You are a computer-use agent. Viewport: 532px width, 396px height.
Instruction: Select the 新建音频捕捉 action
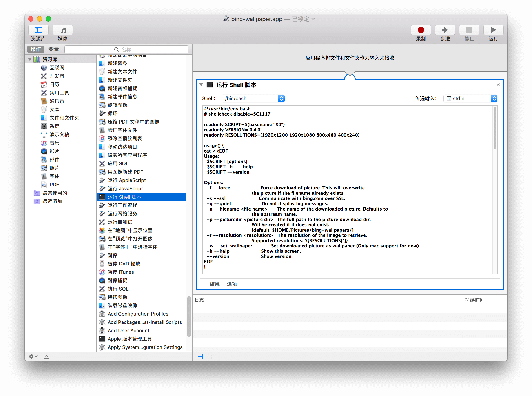pyautogui.click(x=141, y=89)
